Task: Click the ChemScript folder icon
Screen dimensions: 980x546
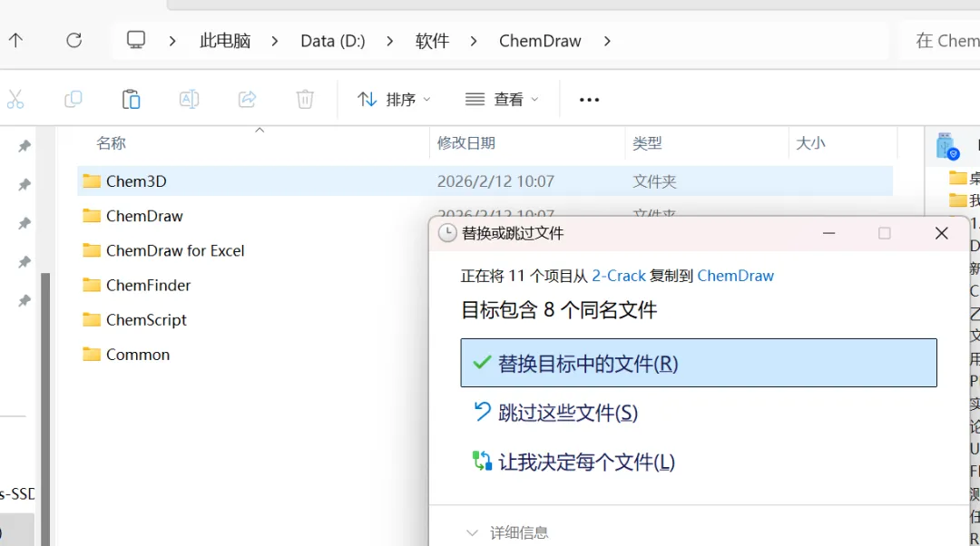Action: pos(92,320)
